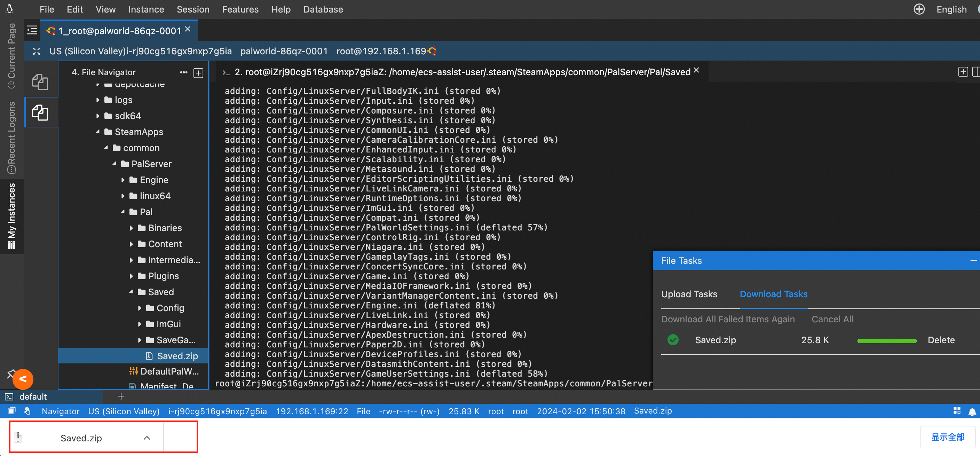The width and height of the screenshot is (980, 456).
Task: Open the second file-copy panel icon in left strip
Action: pyautogui.click(x=40, y=113)
